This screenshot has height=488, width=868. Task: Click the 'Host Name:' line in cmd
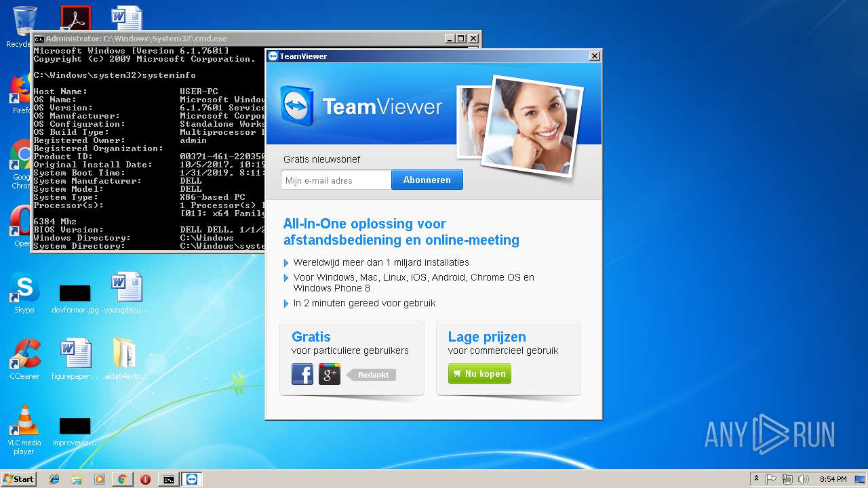149,91
